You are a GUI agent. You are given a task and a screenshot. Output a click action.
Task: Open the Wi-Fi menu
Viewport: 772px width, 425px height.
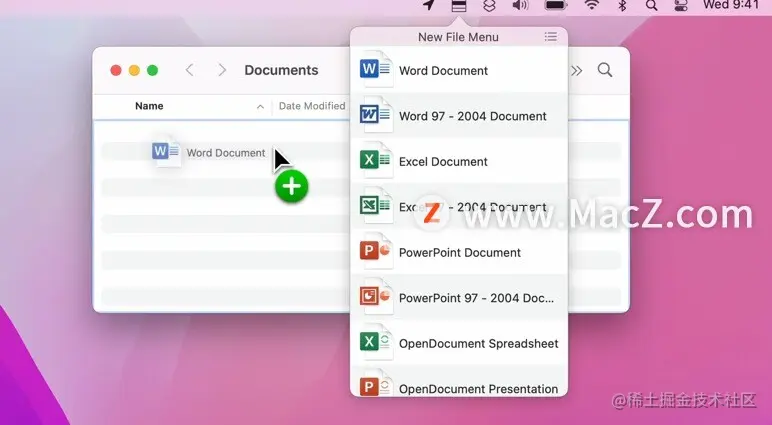(x=591, y=5)
